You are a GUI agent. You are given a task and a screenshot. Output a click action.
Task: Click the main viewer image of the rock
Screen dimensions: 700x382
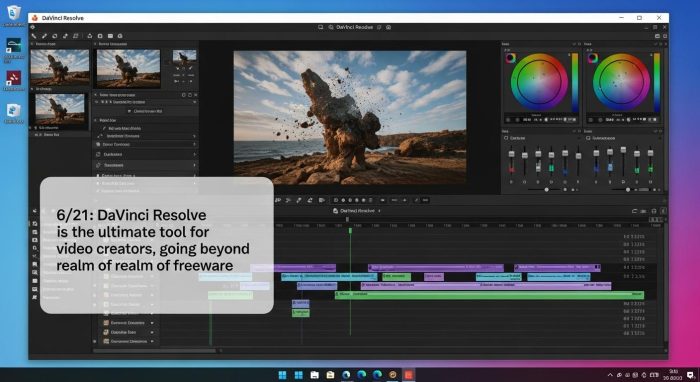tap(350, 117)
